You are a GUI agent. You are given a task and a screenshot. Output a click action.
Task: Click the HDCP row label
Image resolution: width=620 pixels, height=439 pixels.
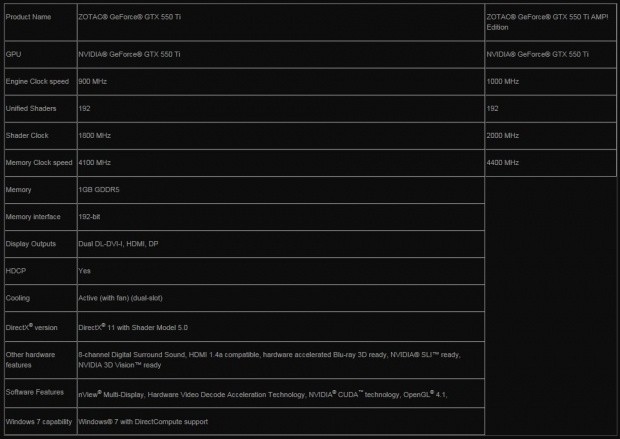pos(16,271)
